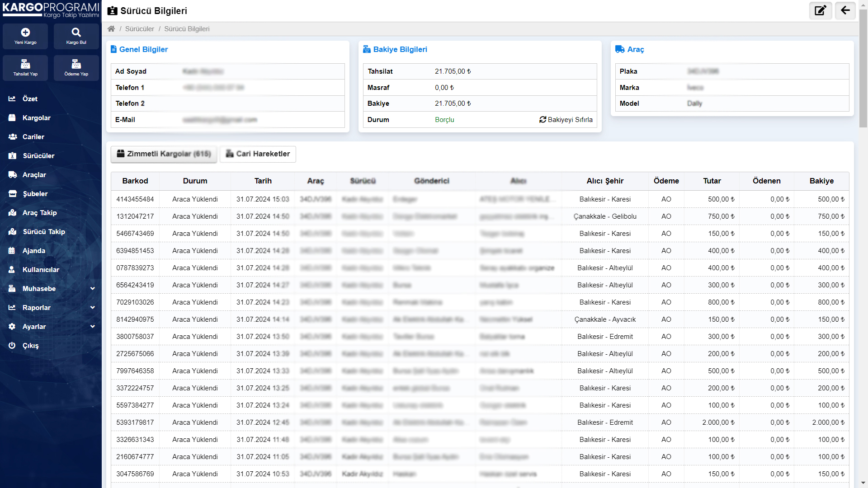The height and width of the screenshot is (488, 868).
Task: Click the Kullanıcılar user icon
Action: click(12, 269)
